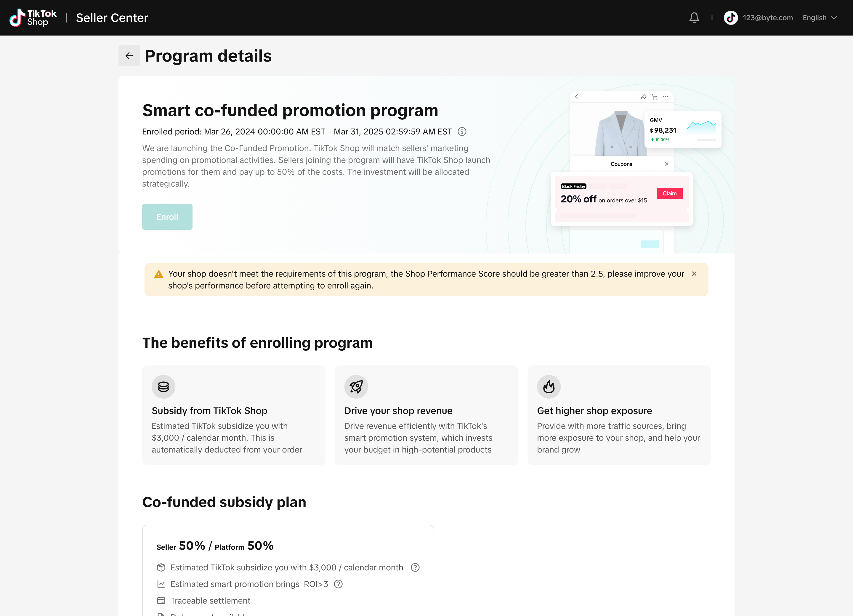Click the flame icon for shop exposure
Image resolution: width=853 pixels, height=616 pixels.
pos(549,386)
